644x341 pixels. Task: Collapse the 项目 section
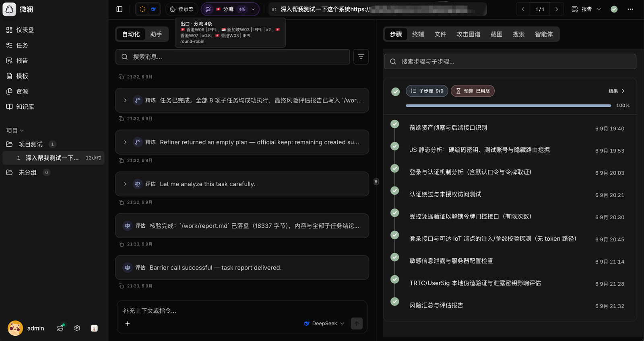point(15,131)
